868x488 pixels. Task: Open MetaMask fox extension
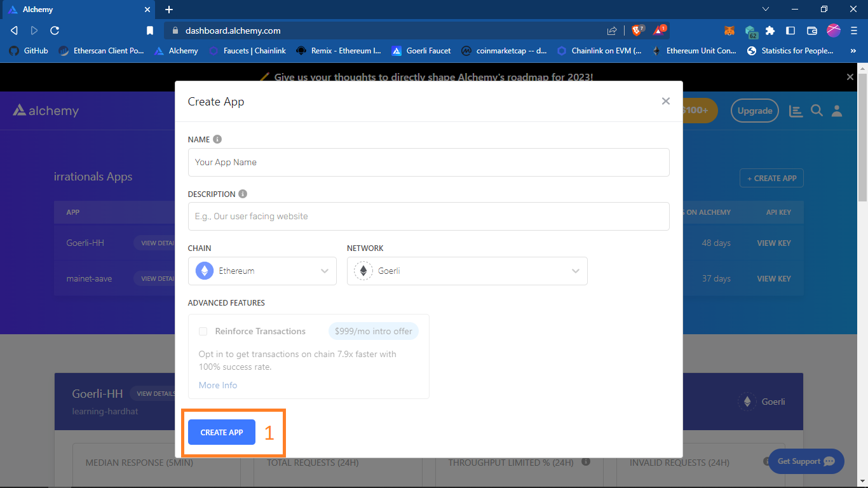tap(729, 30)
